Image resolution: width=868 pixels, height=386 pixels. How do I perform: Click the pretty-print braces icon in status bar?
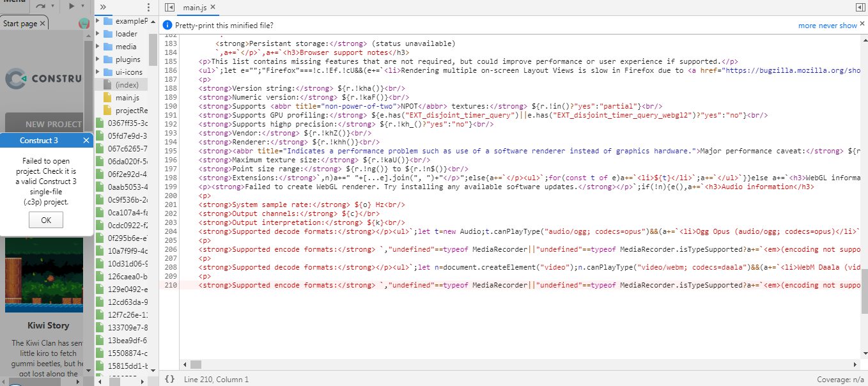[x=169, y=379]
